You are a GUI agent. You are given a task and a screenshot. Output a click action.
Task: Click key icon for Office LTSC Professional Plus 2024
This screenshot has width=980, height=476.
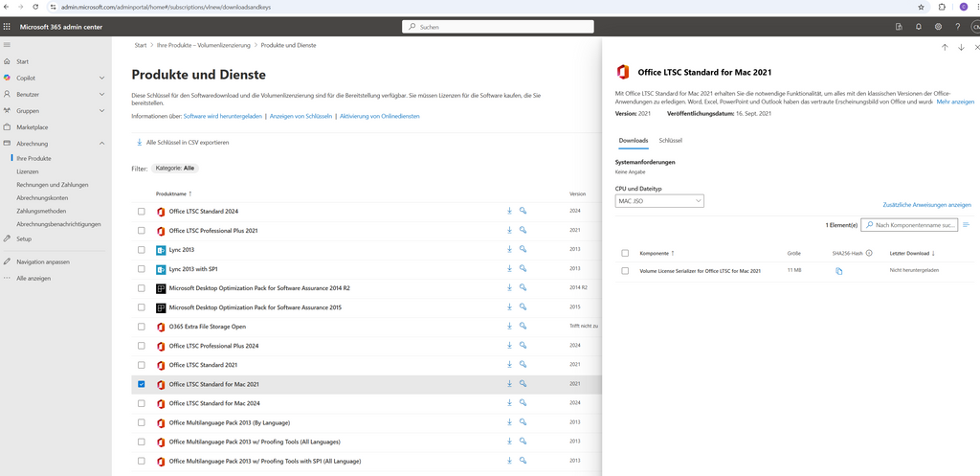tap(523, 346)
